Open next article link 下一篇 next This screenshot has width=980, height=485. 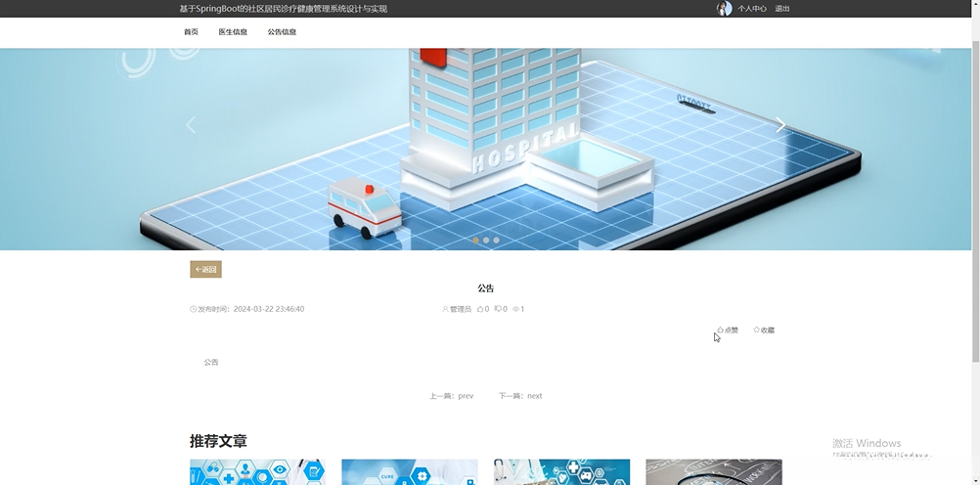[520, 396]
